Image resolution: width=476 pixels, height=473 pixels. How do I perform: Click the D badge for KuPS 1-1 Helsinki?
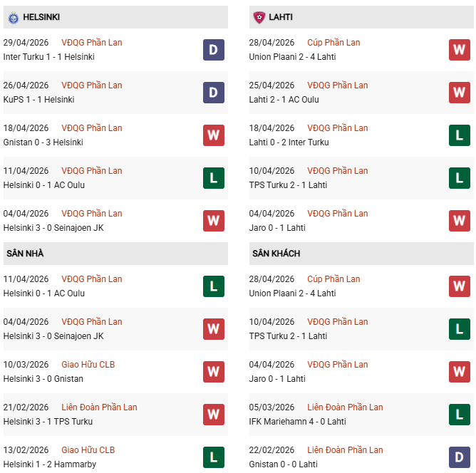pyautogui.click(x=213, y=93)
